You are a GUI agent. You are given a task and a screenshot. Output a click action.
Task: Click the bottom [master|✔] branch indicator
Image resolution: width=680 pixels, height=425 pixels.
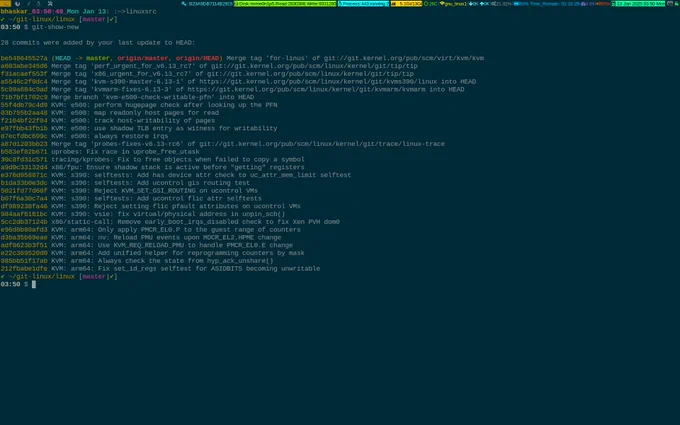(x=98, y=277)
